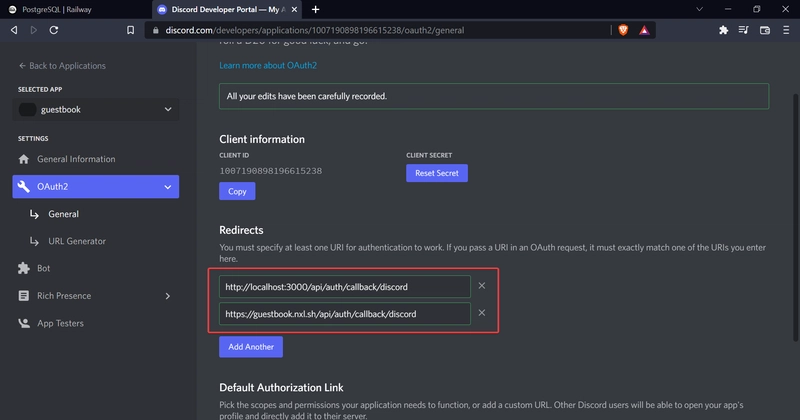Select the client ID number text

[270, 171]
